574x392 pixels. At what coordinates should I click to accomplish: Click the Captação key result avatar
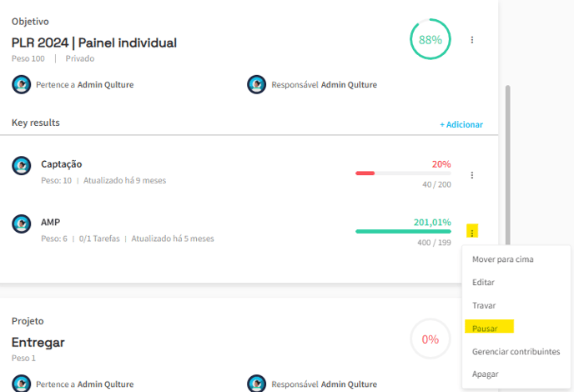[21, 165]
